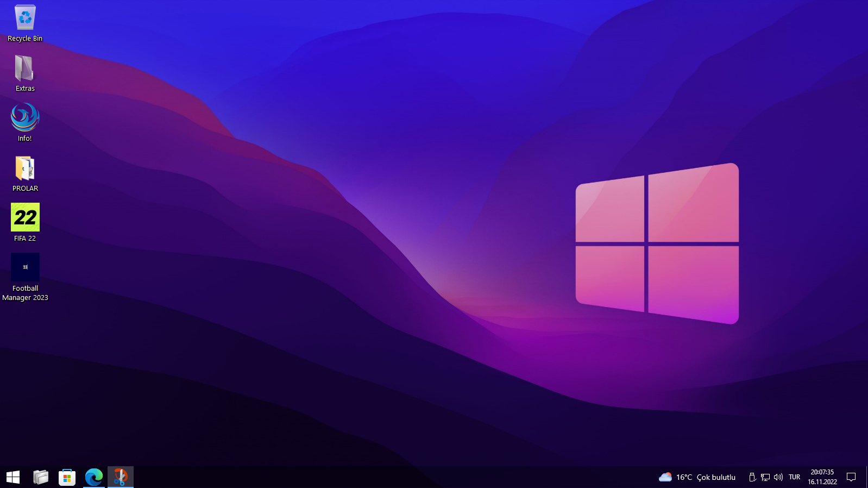Open the notification Action Center
The image size is (868, 488).
coord(851,477)
